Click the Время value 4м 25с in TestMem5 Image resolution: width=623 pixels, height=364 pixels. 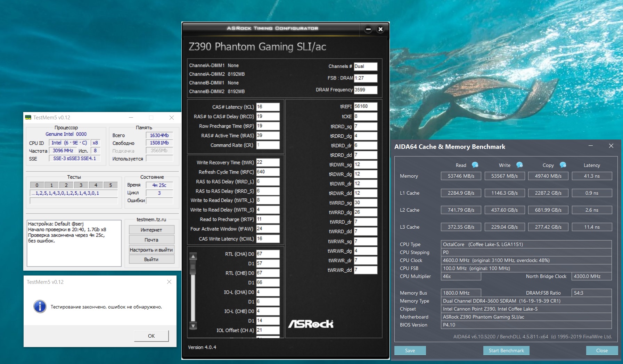coord(159,185)
